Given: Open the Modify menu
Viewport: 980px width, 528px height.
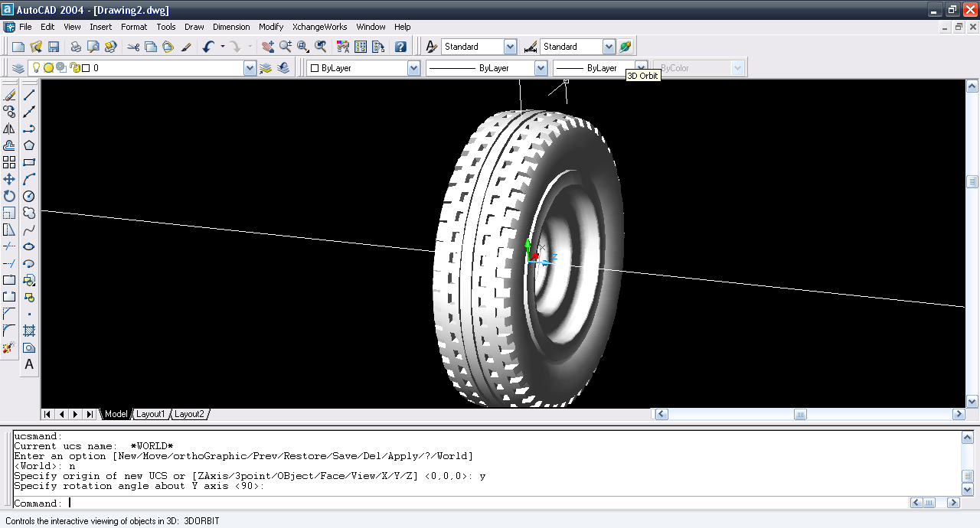Looking at the screenshot, I should [x=271, y=27].
